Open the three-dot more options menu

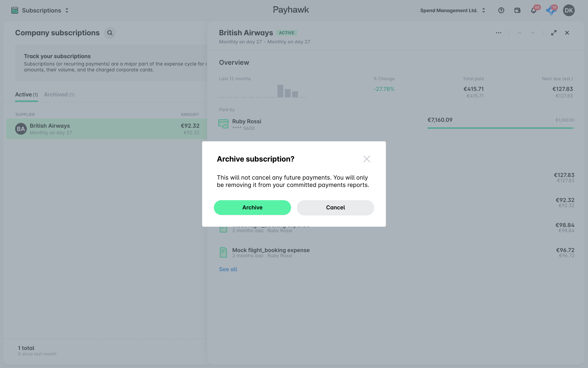coord(499,33)
